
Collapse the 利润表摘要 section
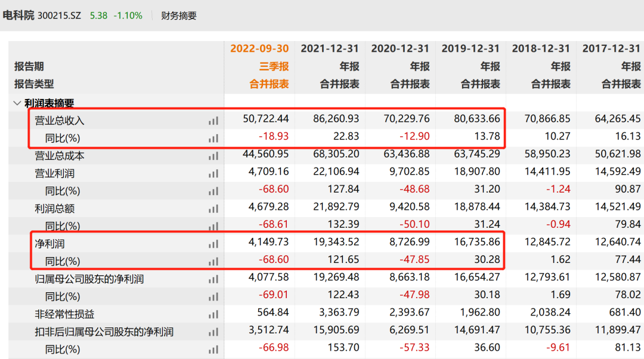coord(17,103)
